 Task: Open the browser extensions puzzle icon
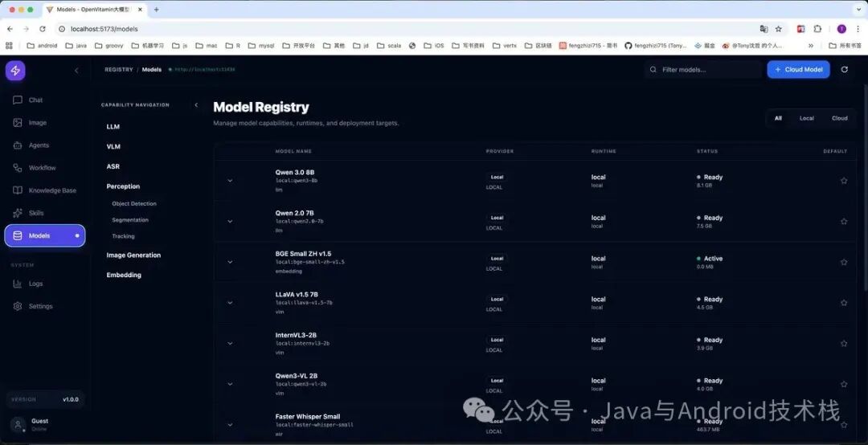[x=817, y=29]
